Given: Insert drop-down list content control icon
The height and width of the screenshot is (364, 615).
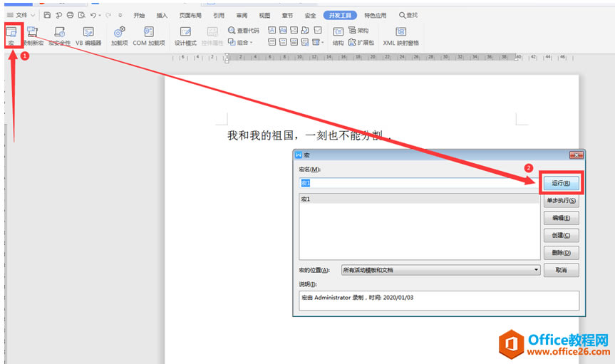Looking at the screenshot, I should [x=283, y=42].
